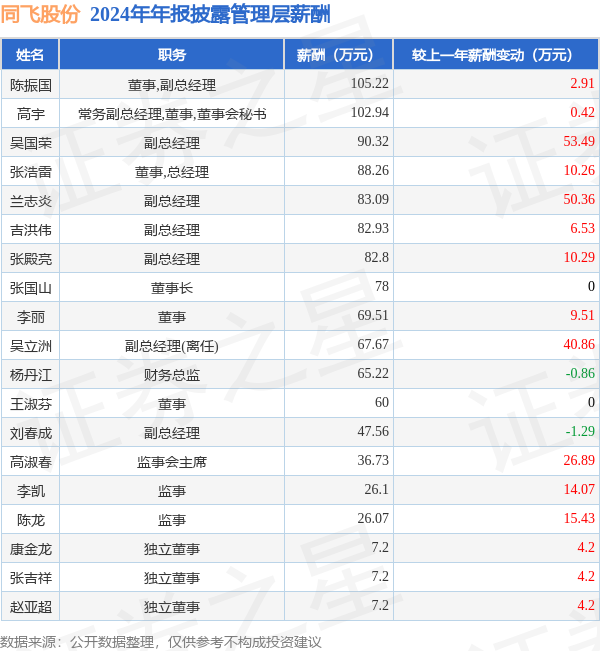Click the position cell 董事,总经理
Screen dimensions: 600x651
click(172, 172)
